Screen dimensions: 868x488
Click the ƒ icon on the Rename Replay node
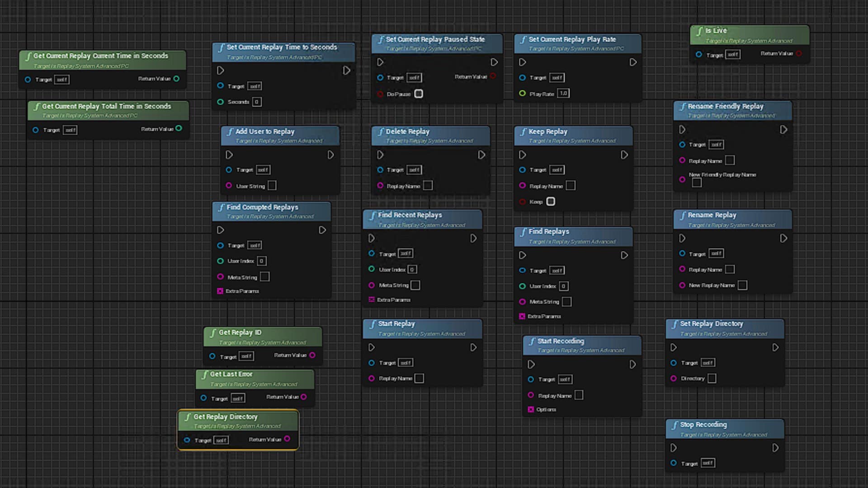click(682, 215)
